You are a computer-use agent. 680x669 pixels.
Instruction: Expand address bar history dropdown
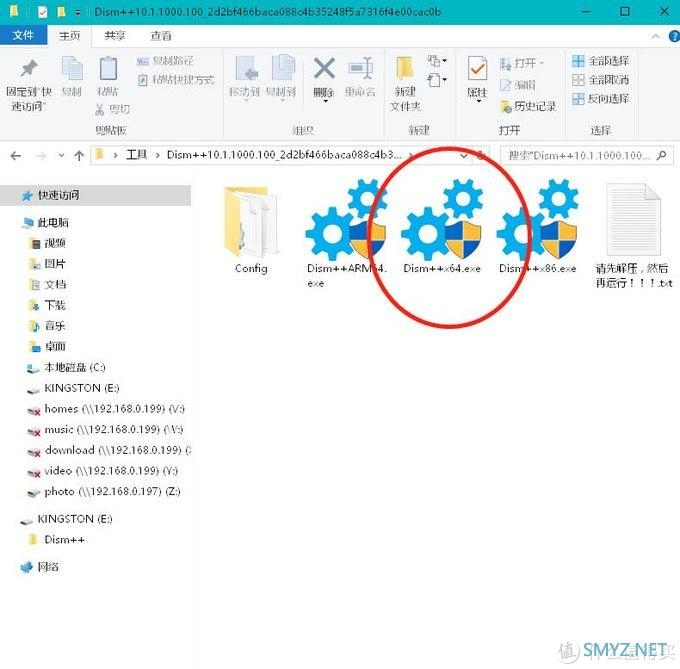464,156
